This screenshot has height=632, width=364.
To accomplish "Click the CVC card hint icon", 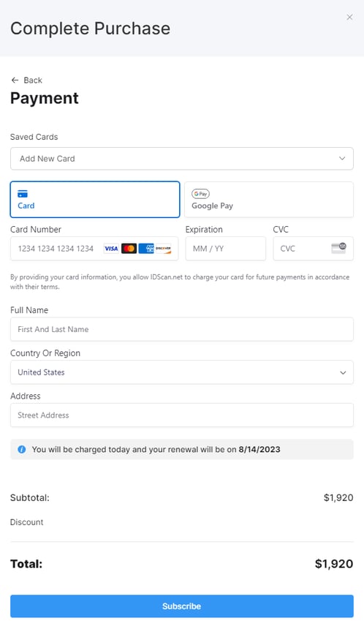I will 338,248.
